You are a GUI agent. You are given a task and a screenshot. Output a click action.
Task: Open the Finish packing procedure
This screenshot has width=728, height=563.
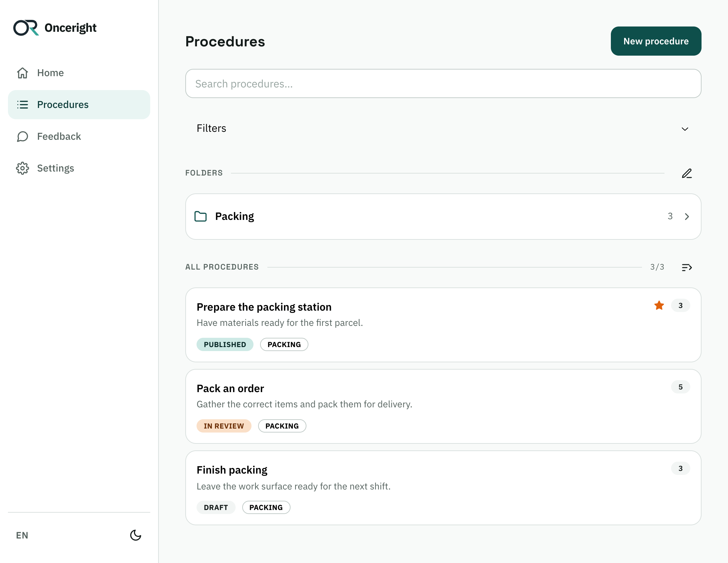(x=443, y=488)
